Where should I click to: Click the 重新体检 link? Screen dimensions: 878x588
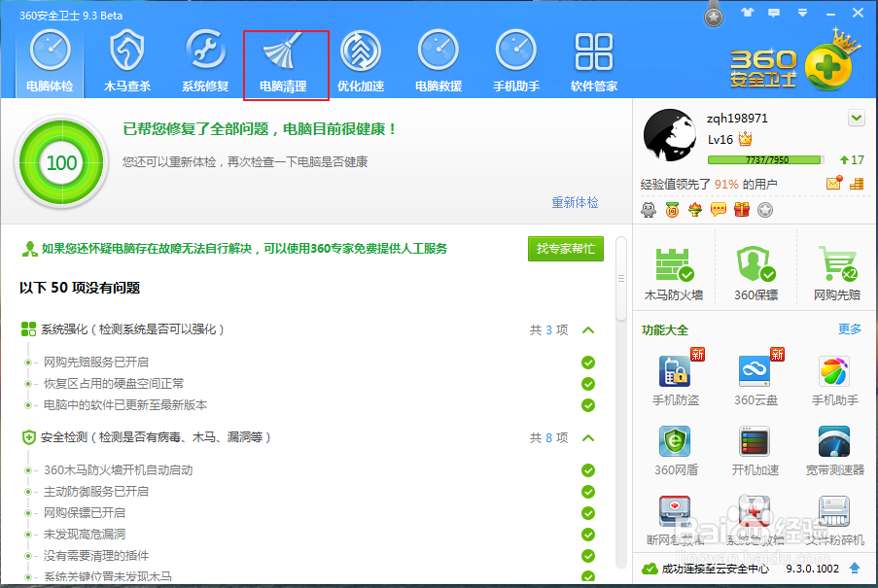(x=575, y=202)
